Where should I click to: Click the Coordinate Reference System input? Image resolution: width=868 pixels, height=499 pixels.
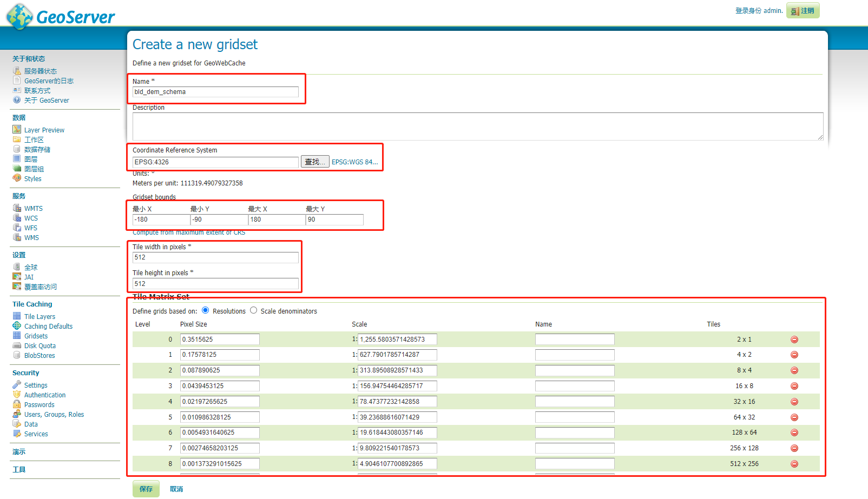pyautogui.click(x=215, y=162)
